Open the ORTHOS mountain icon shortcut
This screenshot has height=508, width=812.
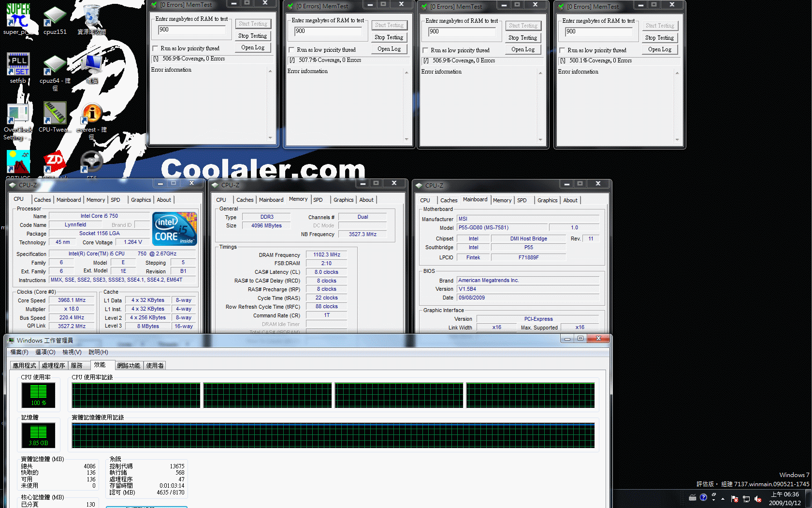[x=18, y=164]
